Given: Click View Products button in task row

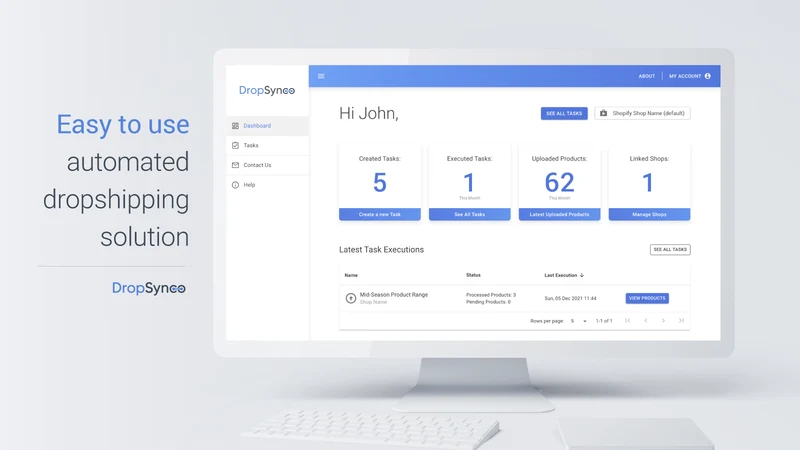Looking at the screenshot, I should point(647,298).
